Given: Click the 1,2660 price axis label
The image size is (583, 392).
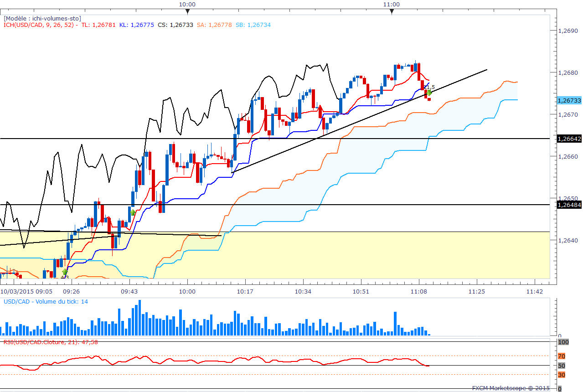Looking at the screenshot, I should pos(568,156).
